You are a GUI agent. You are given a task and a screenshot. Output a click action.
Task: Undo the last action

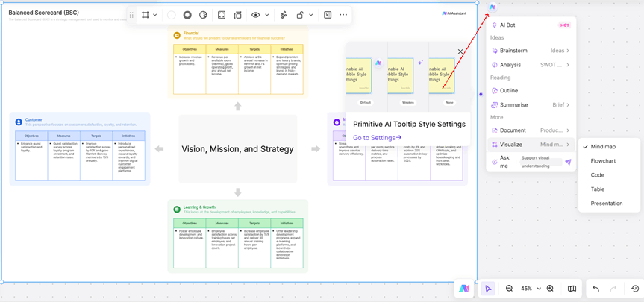point(595,289)
